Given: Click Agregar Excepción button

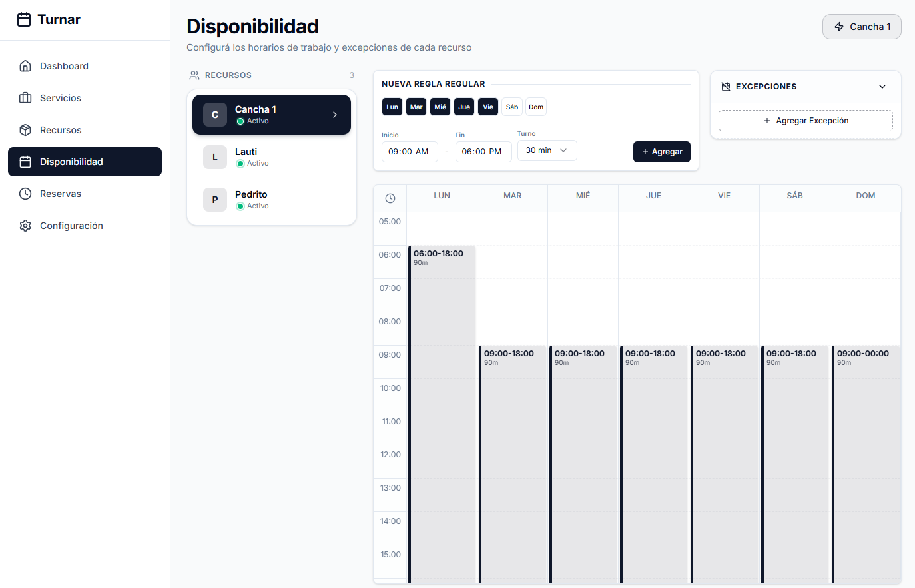Looking at the screenshot, I should click(x=805, y=121).
